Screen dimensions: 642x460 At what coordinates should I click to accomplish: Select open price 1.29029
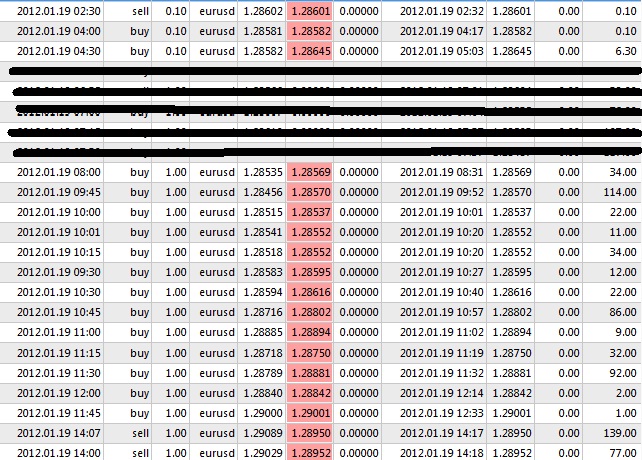263,453
